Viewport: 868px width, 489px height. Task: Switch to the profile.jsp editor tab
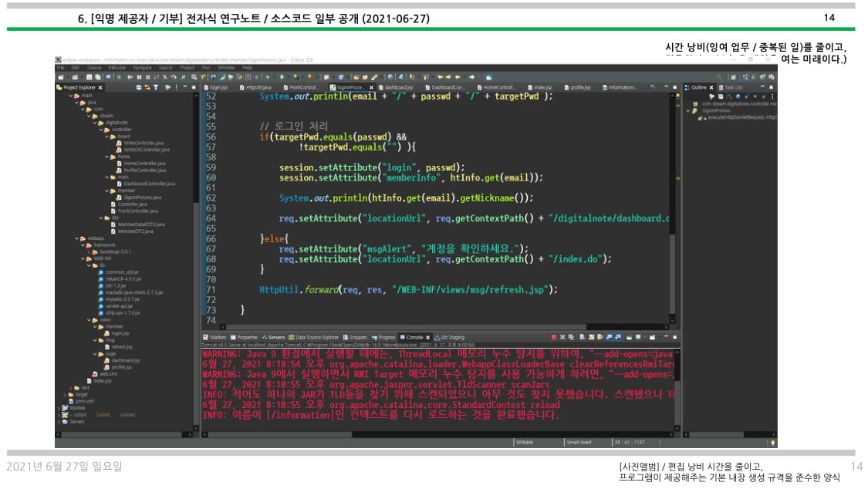pos(577,87)
